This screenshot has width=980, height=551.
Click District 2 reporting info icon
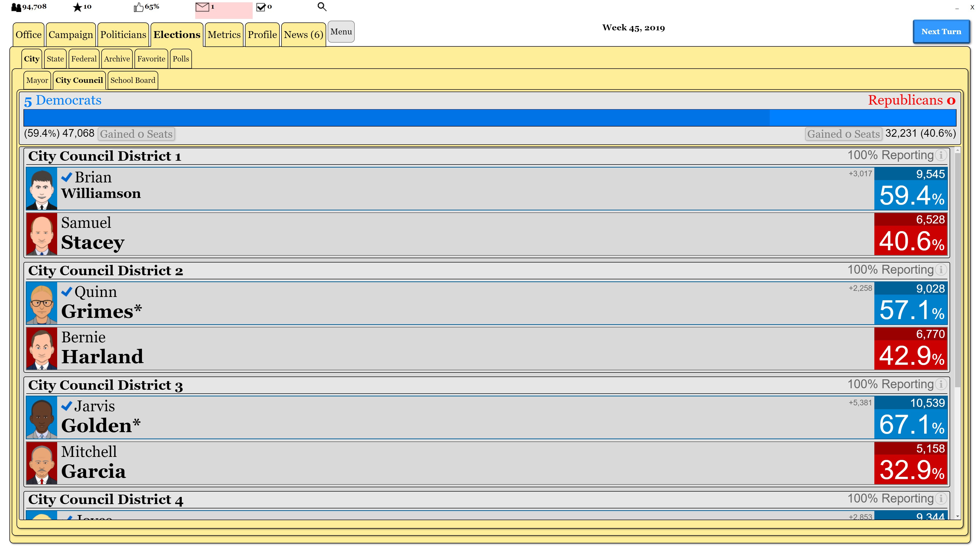click(941, 270)
